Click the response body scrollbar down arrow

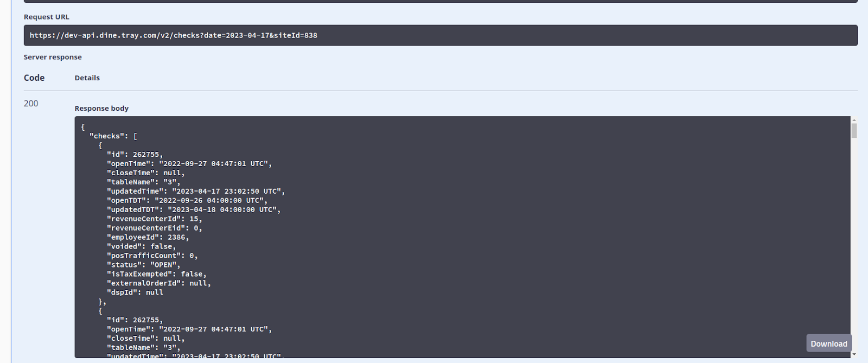pos(854,354)
